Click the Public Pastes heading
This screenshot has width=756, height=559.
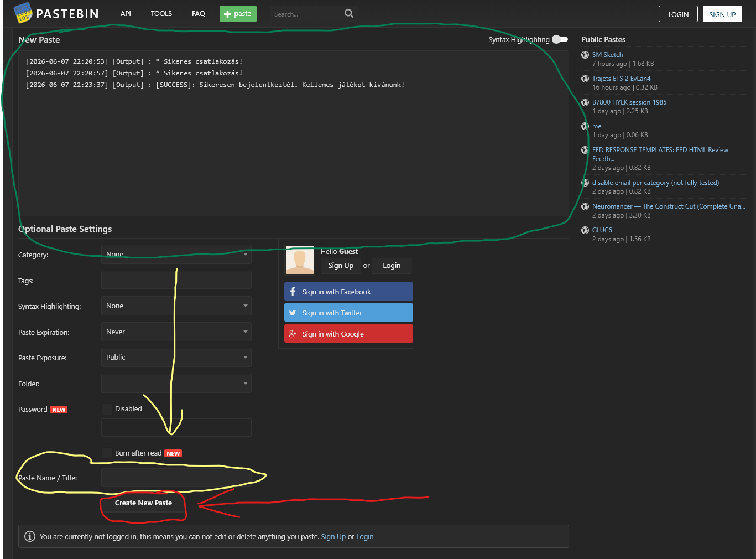603,39
